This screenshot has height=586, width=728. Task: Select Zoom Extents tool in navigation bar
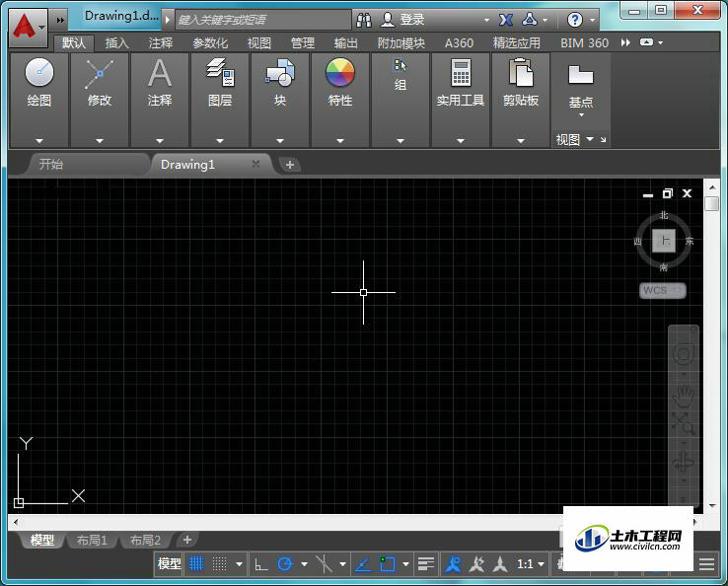pos(683,423)
